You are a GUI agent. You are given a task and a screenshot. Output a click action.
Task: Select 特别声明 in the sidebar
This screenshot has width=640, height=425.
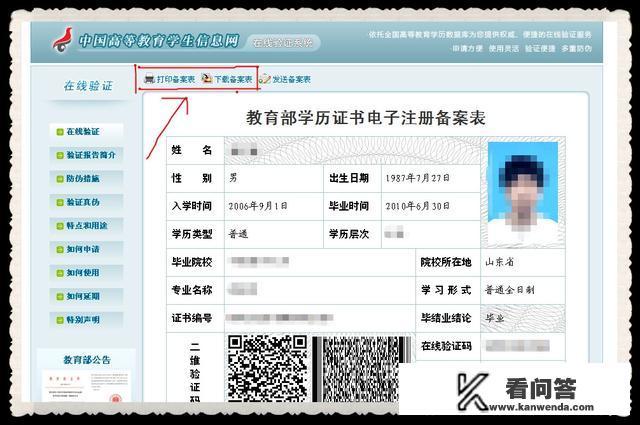coord(86,320)
